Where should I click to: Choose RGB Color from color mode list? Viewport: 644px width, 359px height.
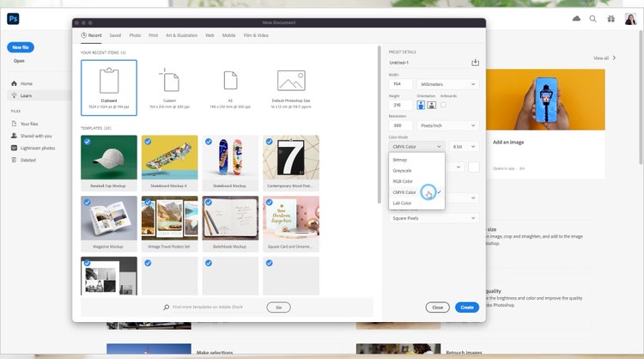click(x=404, y=181)
